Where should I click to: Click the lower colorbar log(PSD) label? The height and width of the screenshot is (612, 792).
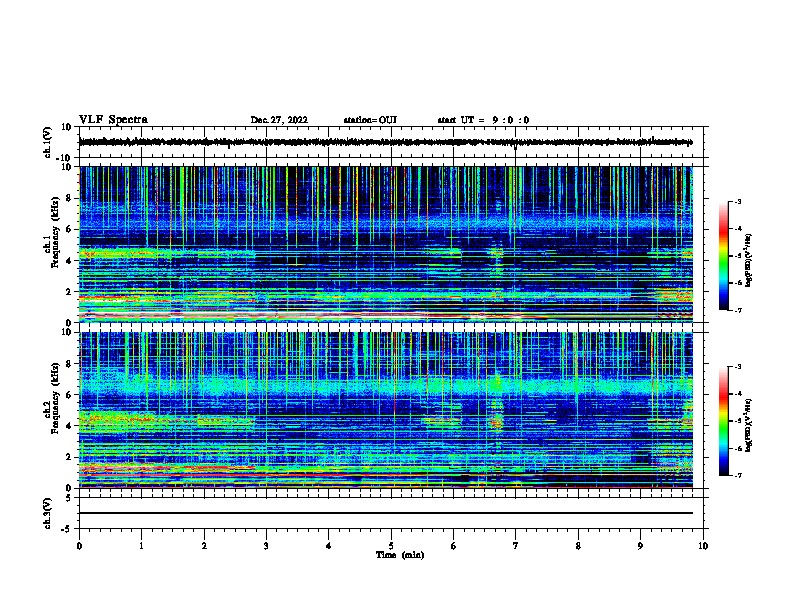(x=749, y=425)
